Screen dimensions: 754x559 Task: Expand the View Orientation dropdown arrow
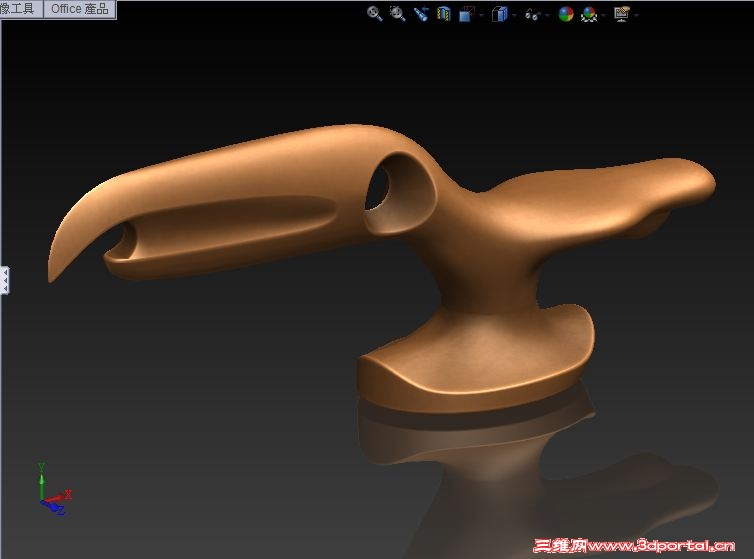[481, 15]
